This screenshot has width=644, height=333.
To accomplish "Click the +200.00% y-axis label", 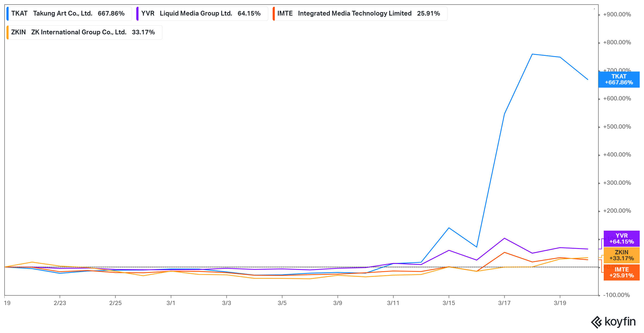I will coord(617,211).
